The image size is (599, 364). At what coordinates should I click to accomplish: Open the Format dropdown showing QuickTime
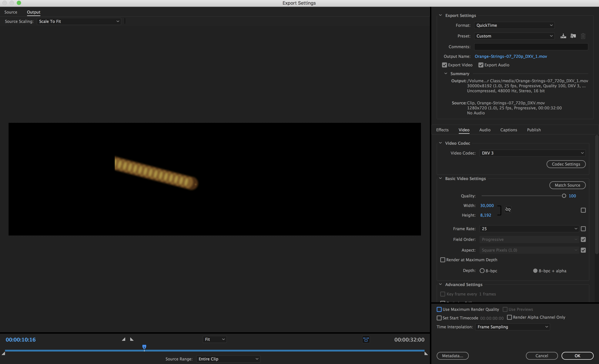click(x=514, y=25)
